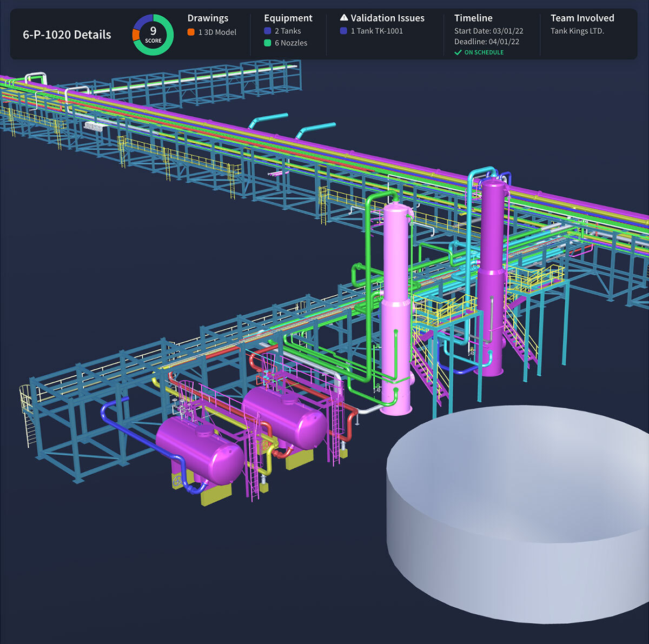Click the 1 3D Model drawing entry

click(x=217, y=31)
